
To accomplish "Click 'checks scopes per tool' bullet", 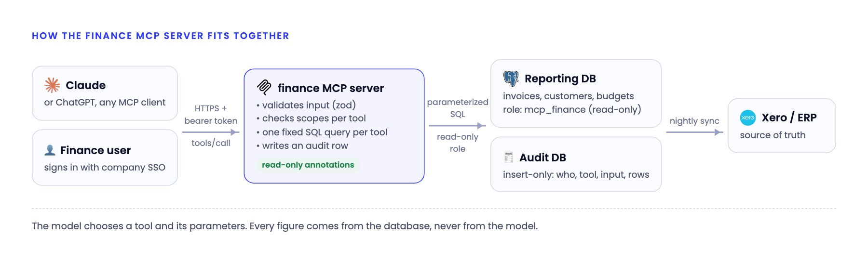I will pyautogui.click(x=311, y=118).
